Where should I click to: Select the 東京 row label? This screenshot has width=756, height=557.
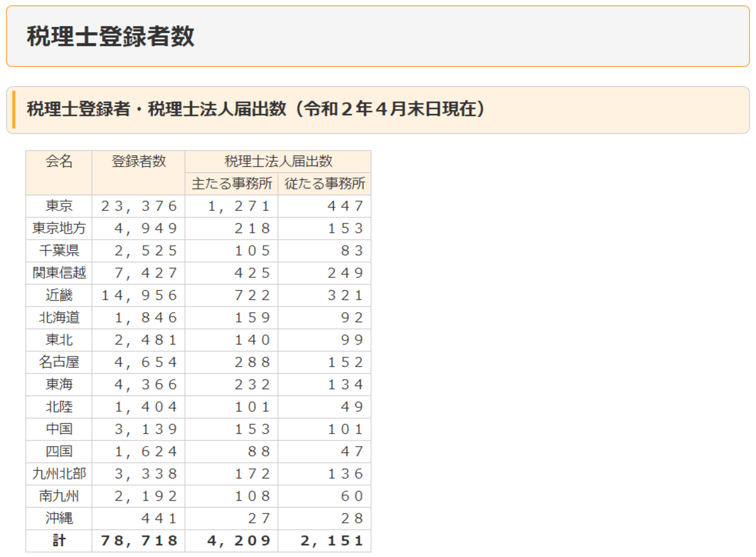58,205
